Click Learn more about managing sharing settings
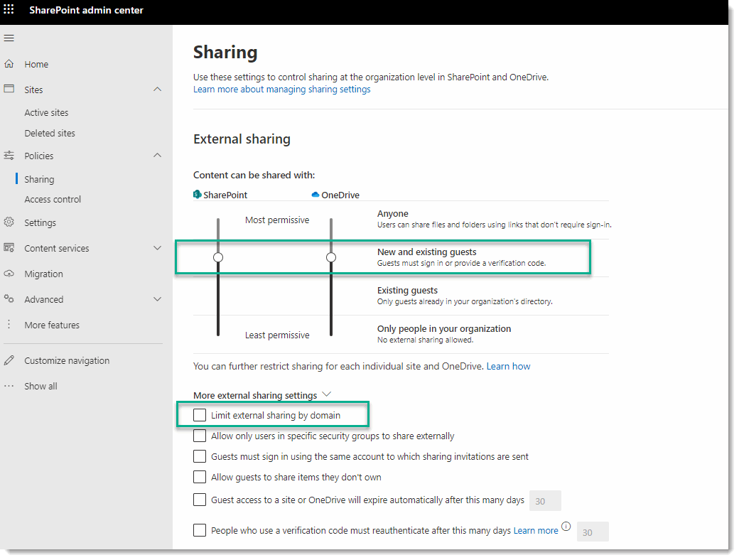 pos(282,89)
